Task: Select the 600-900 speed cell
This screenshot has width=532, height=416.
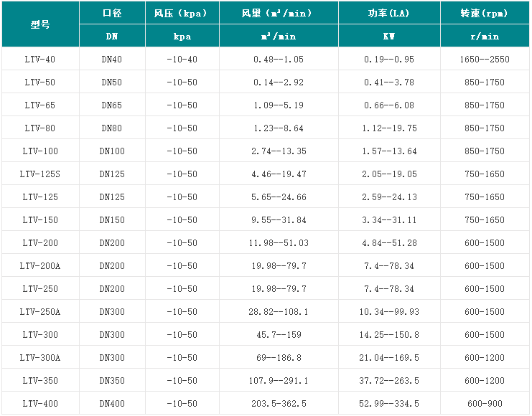Action: [485, 404]
